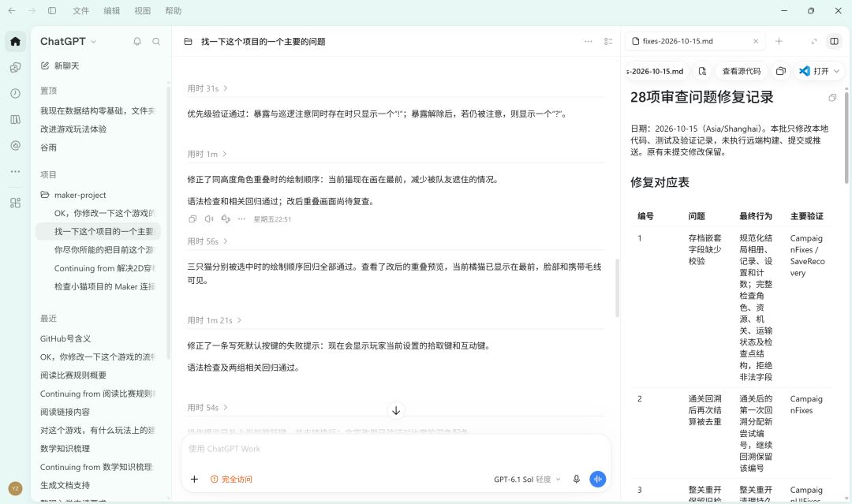Open a new tab with the plus button in side panel
The image size is (852, 504).
tap(779, 41)
